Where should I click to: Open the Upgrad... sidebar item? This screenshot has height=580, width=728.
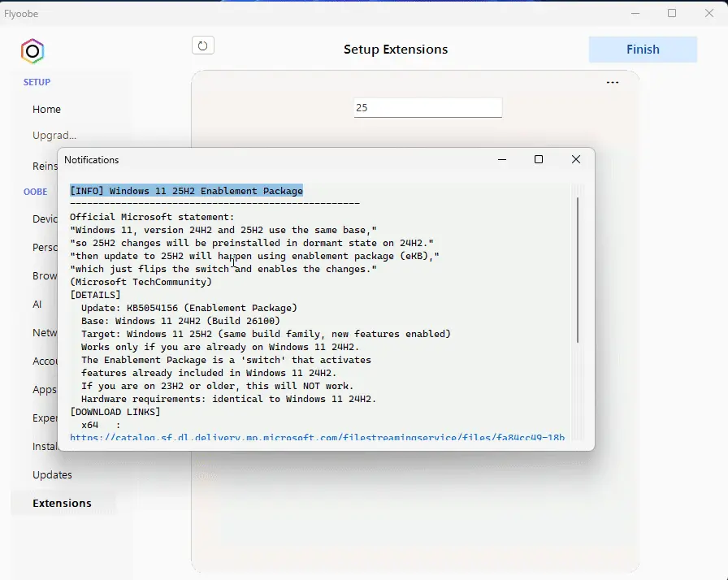pos(54,136)
